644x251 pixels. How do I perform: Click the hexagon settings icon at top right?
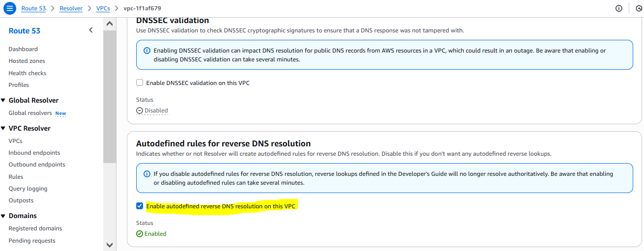(x=639, y=8)
